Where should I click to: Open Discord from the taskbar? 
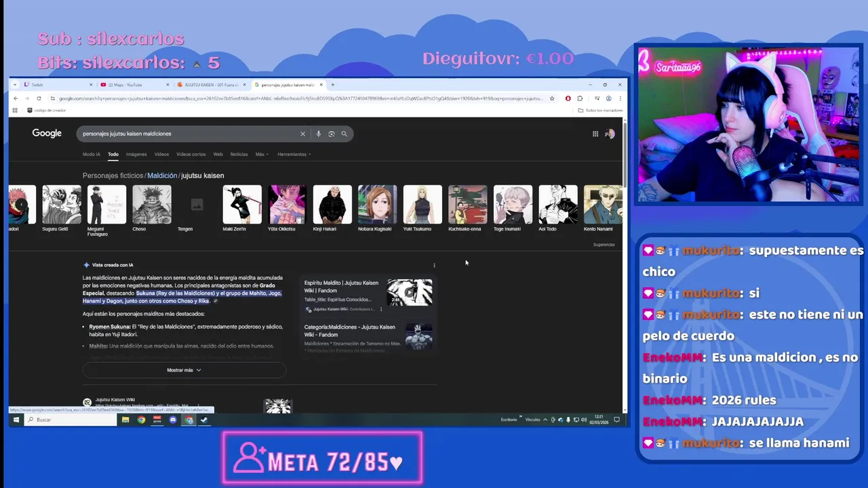pyautogui.click(x=173, y=420)
